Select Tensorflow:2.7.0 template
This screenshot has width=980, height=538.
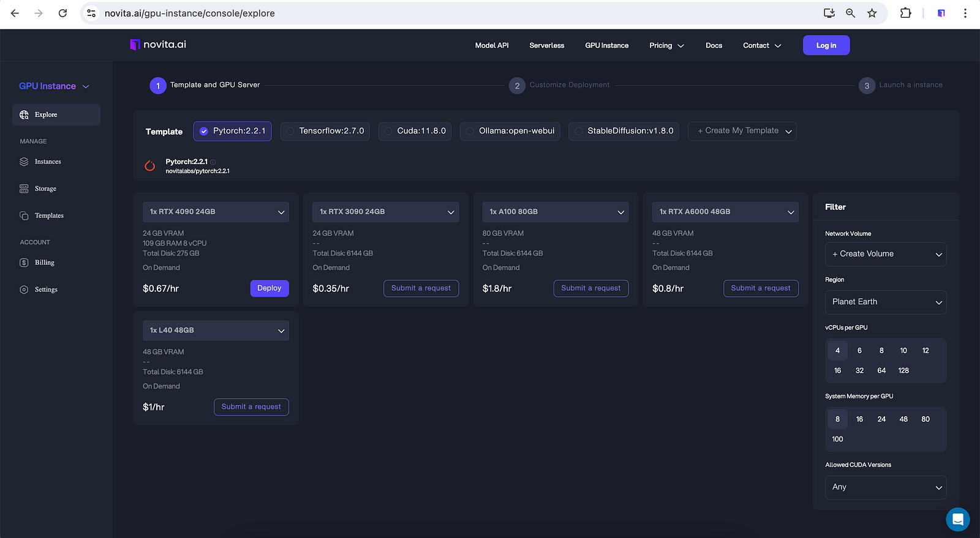[x=325, y=131]
